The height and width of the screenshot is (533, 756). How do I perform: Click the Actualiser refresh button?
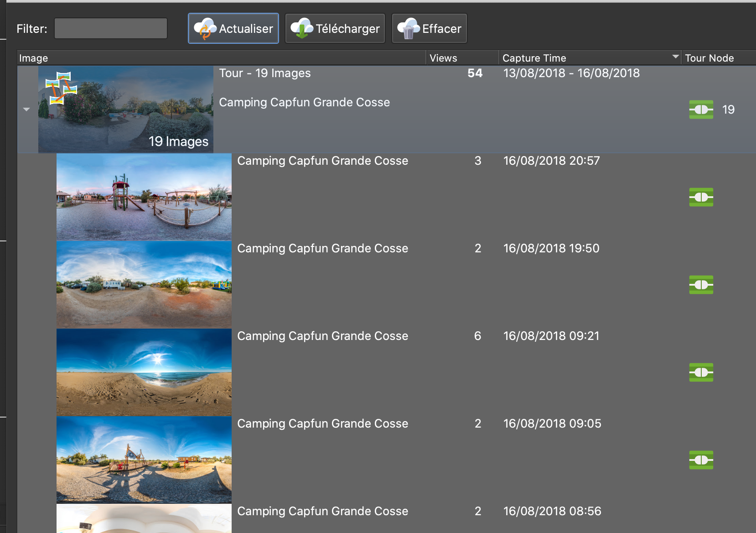tap(233, 28)
